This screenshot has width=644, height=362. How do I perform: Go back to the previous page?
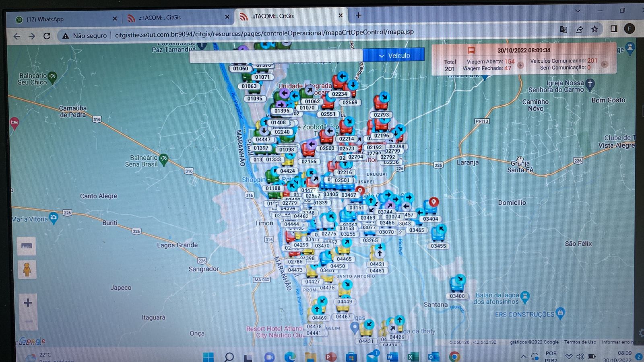click(x=17, y=36)
